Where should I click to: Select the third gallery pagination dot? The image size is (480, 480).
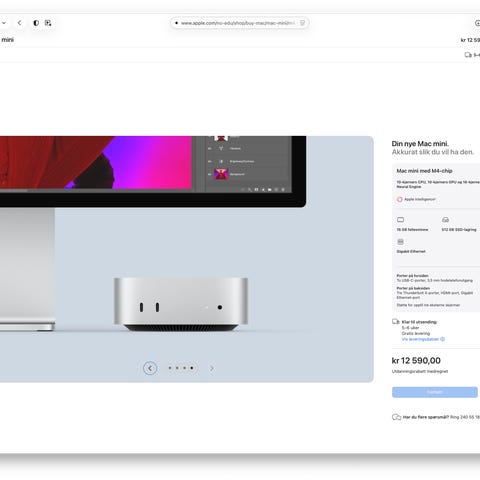tap(184, 368)
